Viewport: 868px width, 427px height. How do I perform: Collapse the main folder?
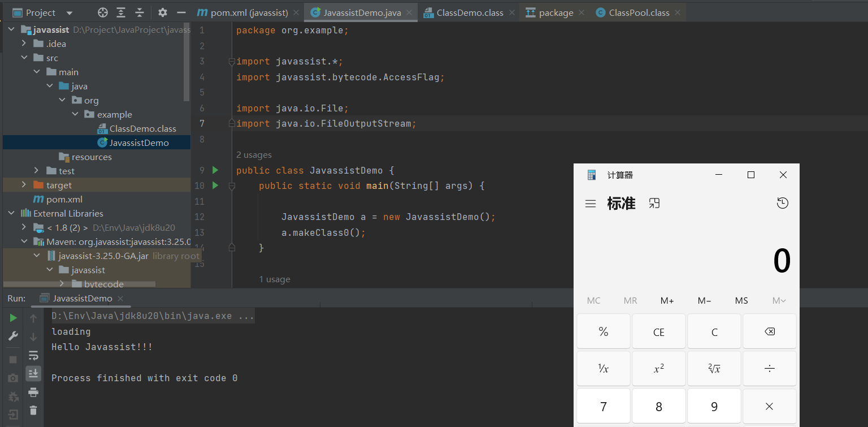point(36,72)
